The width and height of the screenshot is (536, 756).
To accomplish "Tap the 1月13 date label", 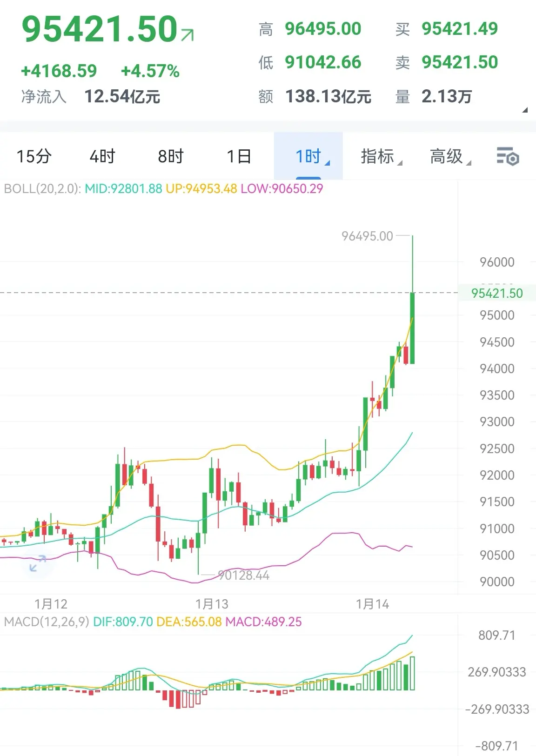I will click(x=212, y=604).
